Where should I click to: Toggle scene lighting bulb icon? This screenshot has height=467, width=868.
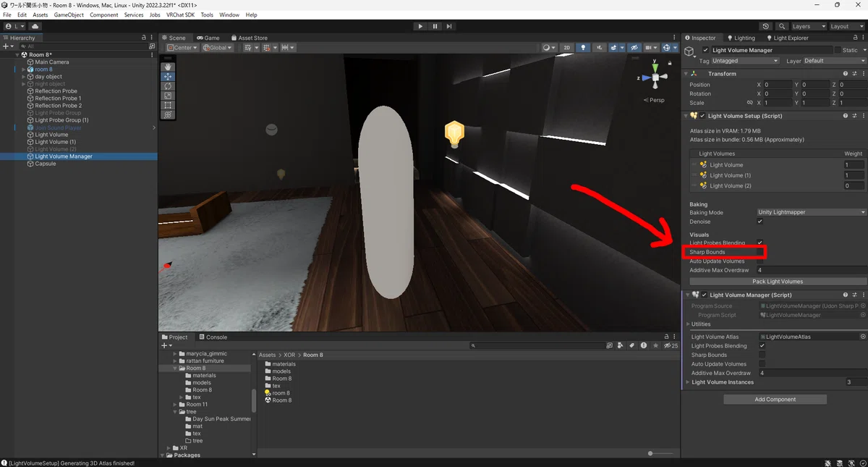[583, 48]
